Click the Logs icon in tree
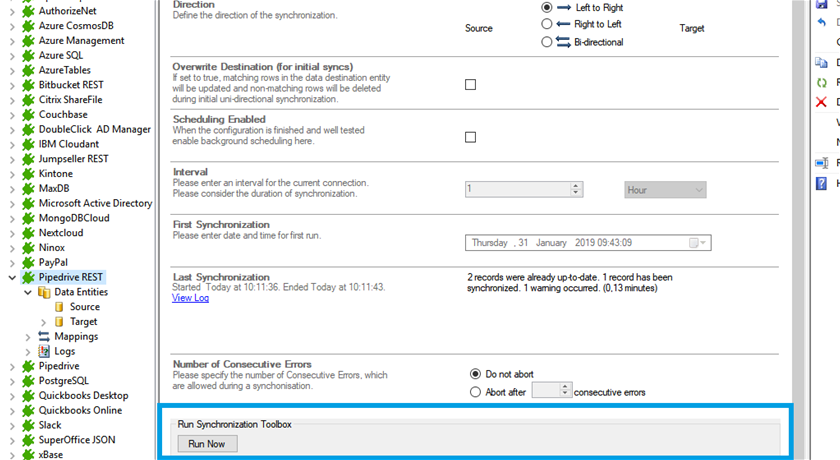The height and width of the screenshot is (460, 840). pos(43,351)
